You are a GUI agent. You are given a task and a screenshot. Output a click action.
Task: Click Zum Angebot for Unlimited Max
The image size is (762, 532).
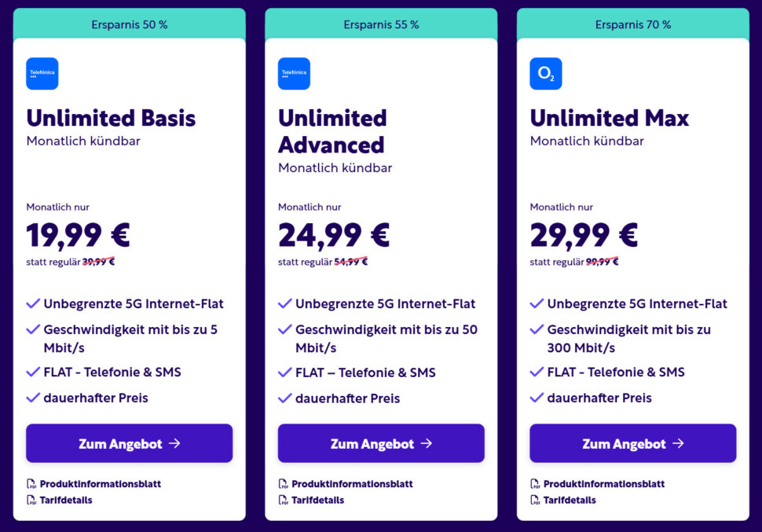pyautogui.click(x=632, y=443)
